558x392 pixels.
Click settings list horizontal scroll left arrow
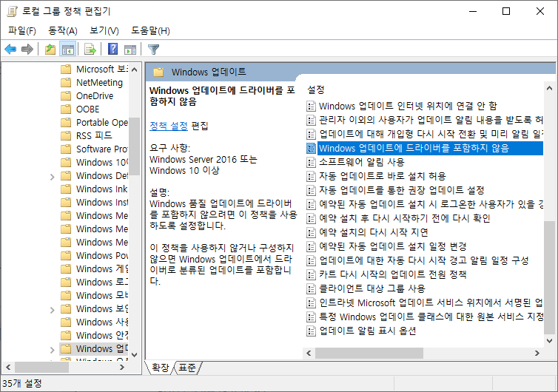tap(309, 354)
